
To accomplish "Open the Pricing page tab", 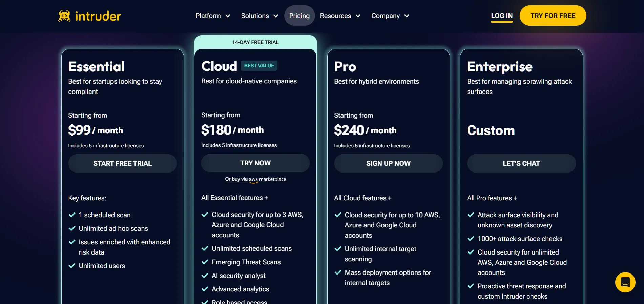I will tap(299, 16).
